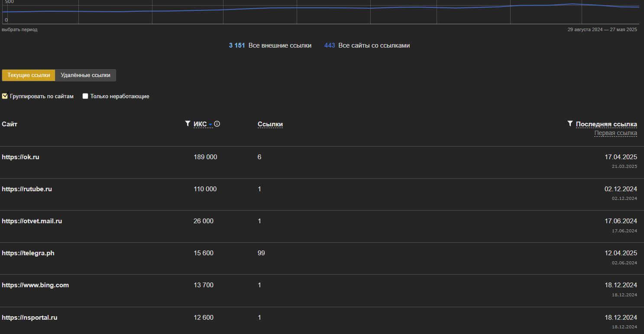Enable the Только неработающие checkbox
The image size is (644, 334).
85,96
